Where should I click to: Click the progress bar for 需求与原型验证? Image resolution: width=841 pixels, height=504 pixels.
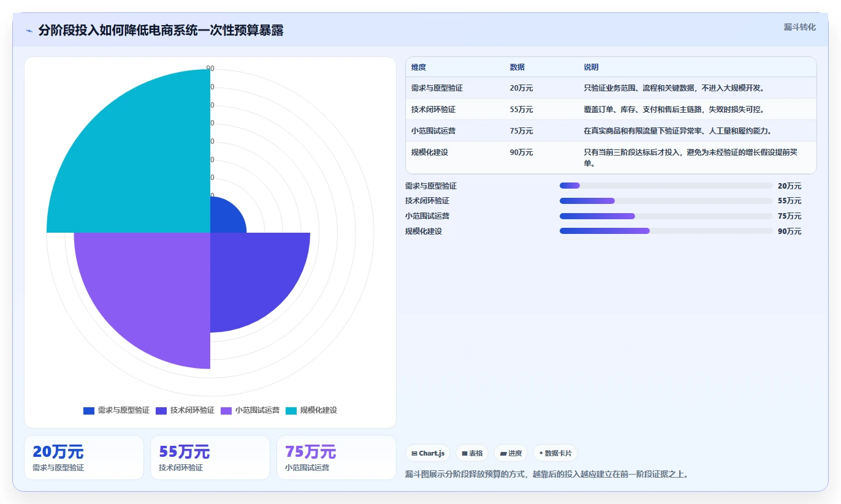pos(666,186)
